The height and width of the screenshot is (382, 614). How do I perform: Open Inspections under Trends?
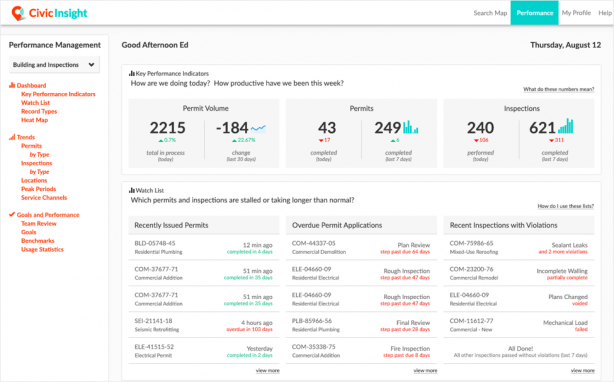(x=36, y=163)
